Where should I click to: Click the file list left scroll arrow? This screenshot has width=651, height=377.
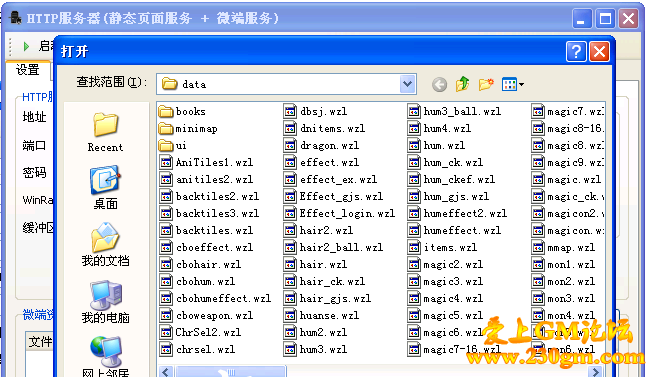click(166, 372)
